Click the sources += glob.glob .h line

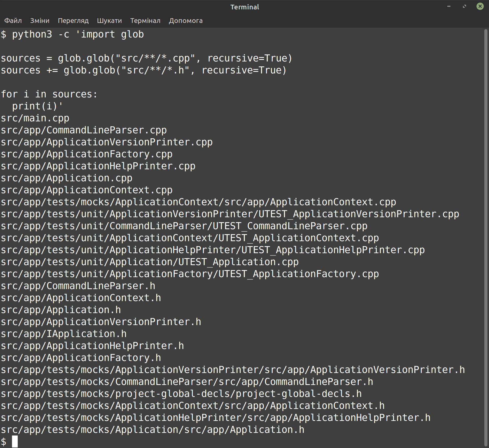pyautogui.click(x=144, y=70)
